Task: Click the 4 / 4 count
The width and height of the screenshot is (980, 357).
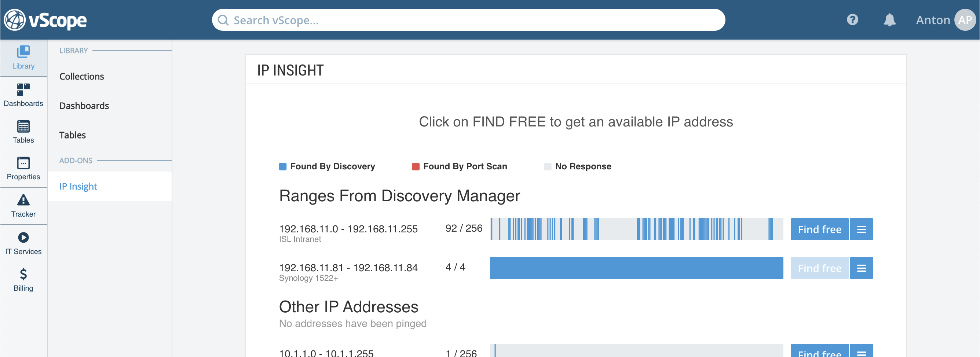Action: pyautogui.click(x=455, y=267)
